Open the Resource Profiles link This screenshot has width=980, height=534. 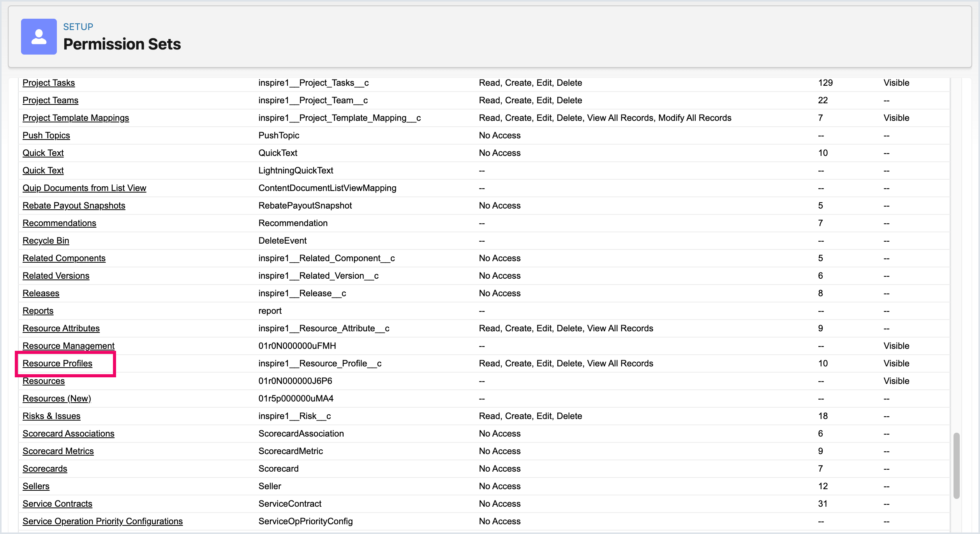point(57,363)
